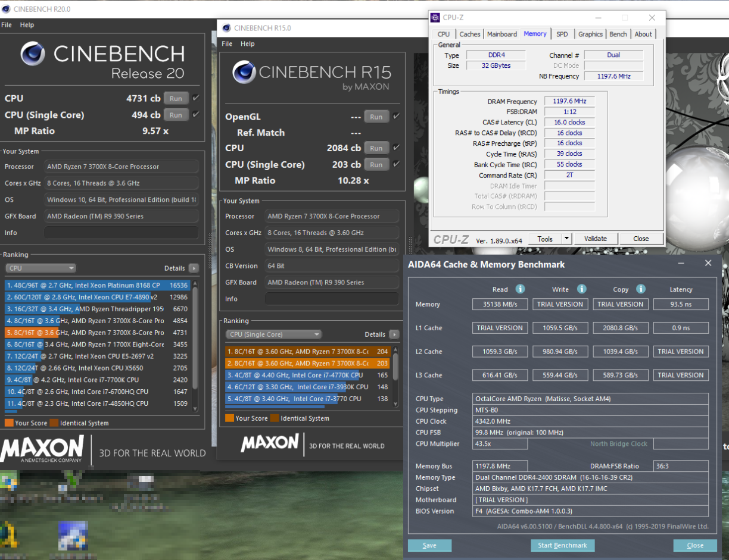Select the Memory tab in CPU-Z

point(535,34)
